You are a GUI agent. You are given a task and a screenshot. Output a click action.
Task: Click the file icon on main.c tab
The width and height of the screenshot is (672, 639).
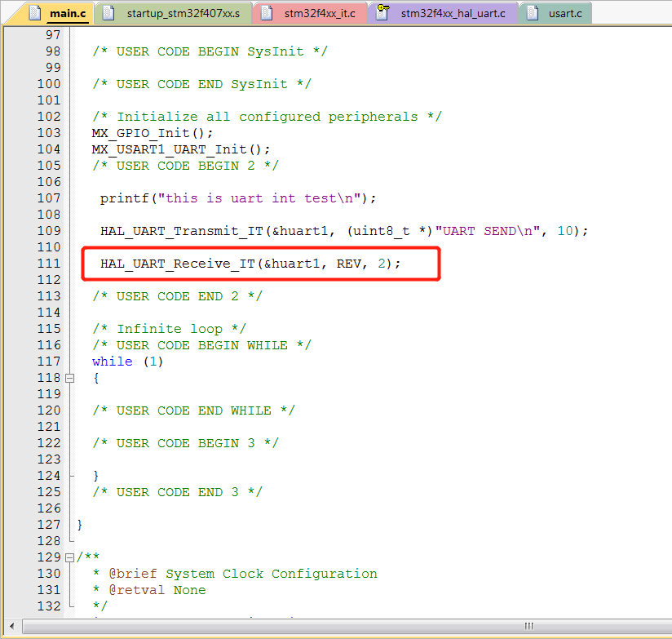[35, 13]
